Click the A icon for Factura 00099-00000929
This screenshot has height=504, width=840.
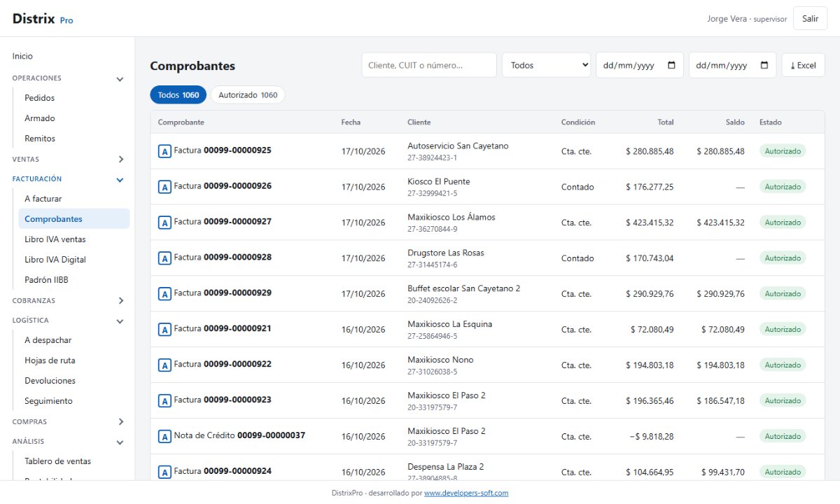click(x=164, y=294)
